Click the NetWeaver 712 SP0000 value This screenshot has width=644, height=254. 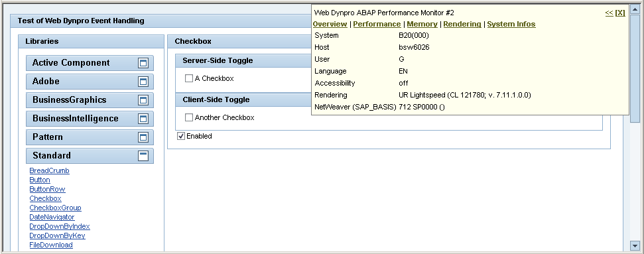(x=422, y=107)
